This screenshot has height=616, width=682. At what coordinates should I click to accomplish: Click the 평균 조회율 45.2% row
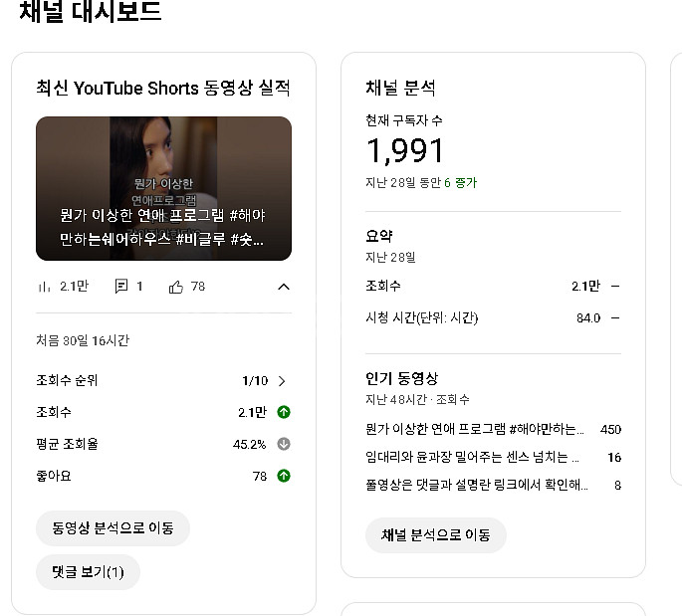pos(162,444)
